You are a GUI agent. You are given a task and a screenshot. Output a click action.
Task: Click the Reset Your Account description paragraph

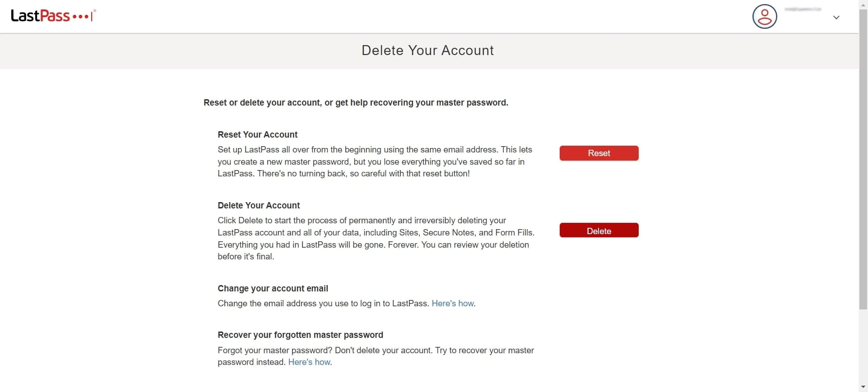pyautogui.click(x=375, y=161)
